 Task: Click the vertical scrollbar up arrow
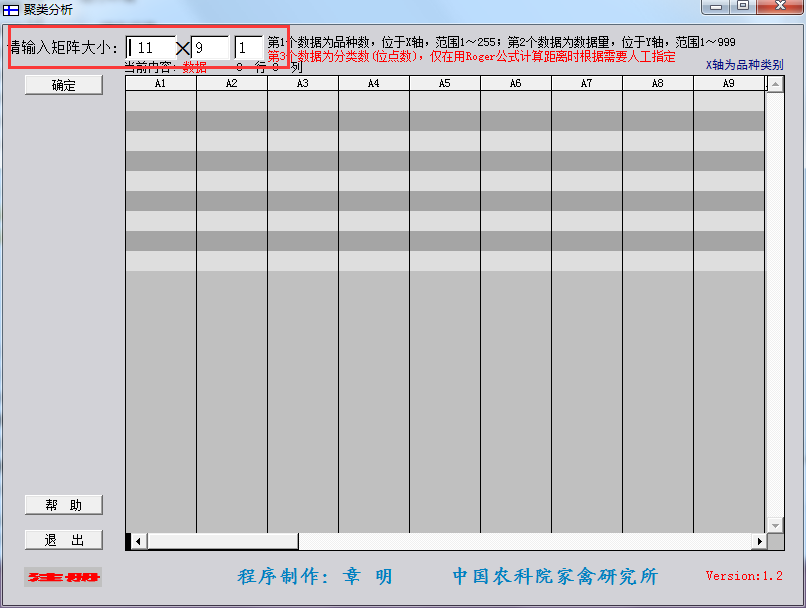point(775,84)
